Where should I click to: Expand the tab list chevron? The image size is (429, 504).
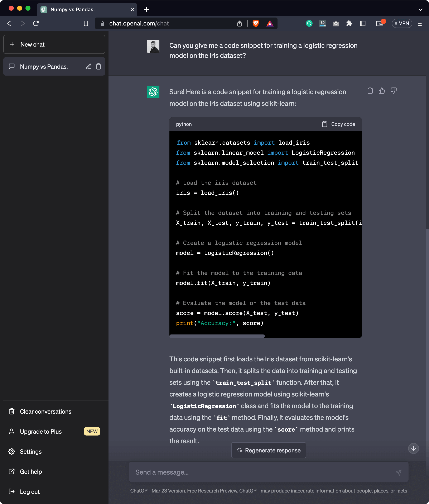click(x=420, y=10)
